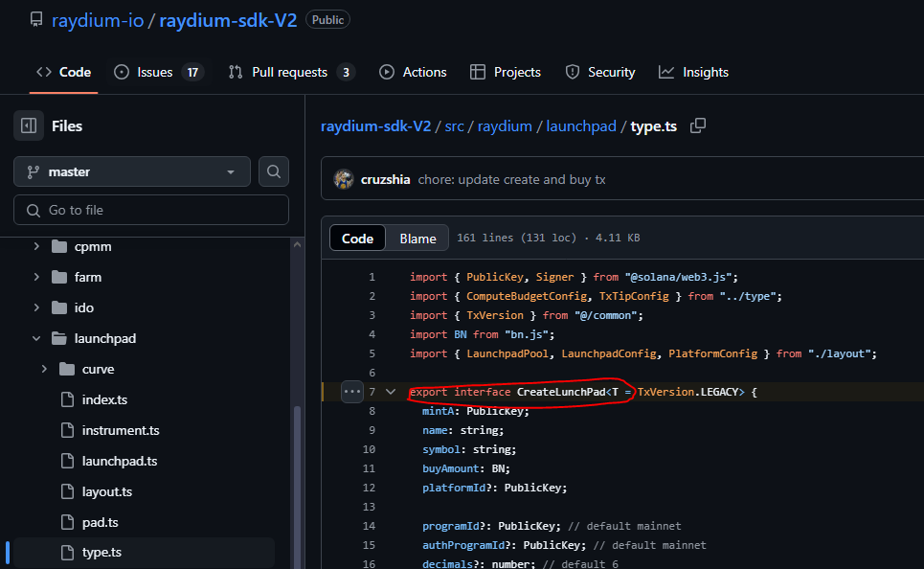The width and height of the screenshot is (924, 569).
Task: Open the raydium-sdk-V2 repository title link
Action: coord(228,20)
